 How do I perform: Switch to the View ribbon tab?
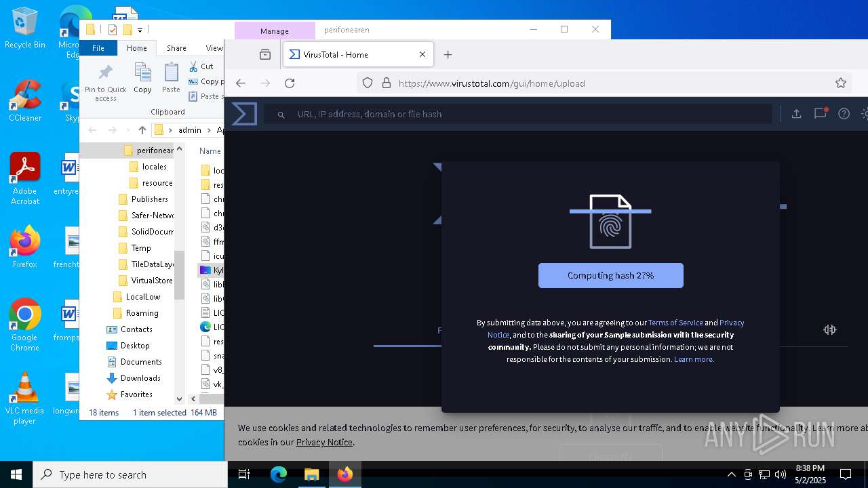point(214,48)
